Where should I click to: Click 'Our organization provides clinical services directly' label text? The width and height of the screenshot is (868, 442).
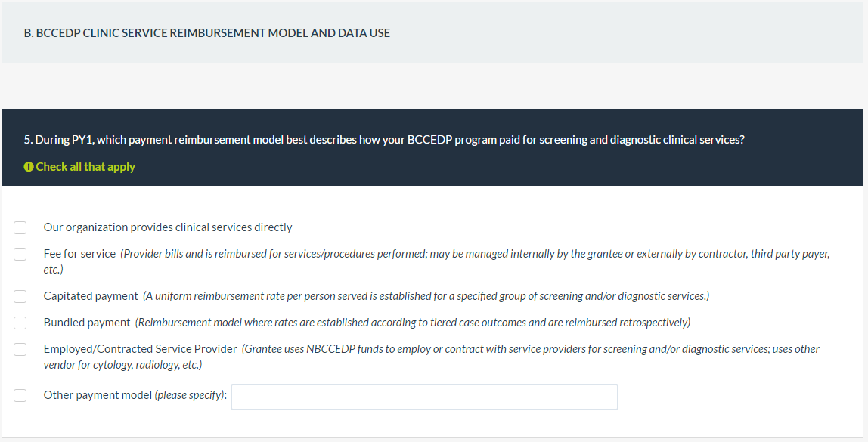coord(168,227)
